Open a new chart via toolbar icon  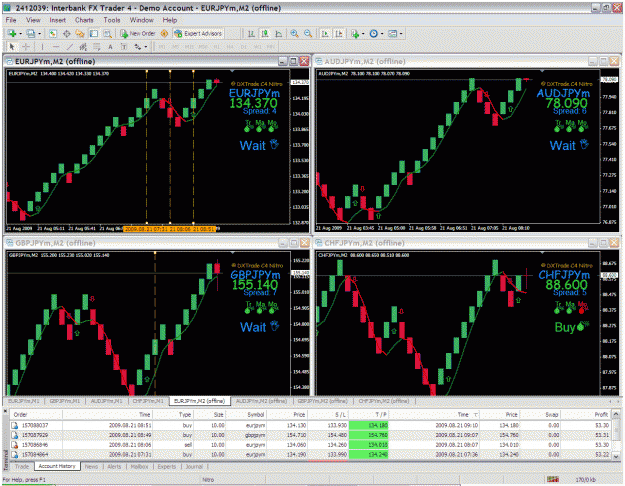(x=12, y=33)
